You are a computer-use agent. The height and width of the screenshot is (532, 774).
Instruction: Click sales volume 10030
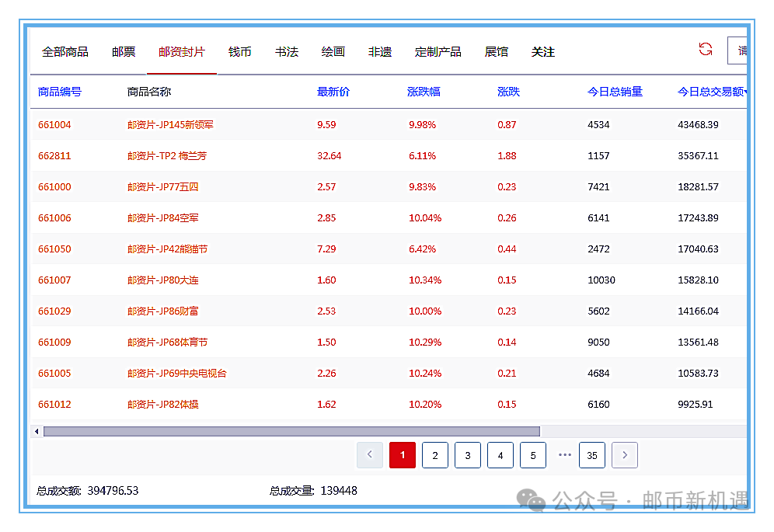(x=601, y=280)
